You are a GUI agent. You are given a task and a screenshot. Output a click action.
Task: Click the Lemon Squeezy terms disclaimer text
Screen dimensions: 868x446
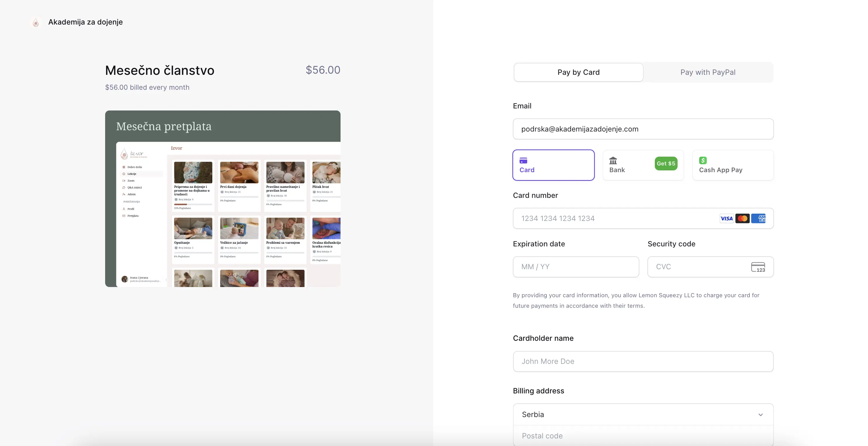click(636, 300)
